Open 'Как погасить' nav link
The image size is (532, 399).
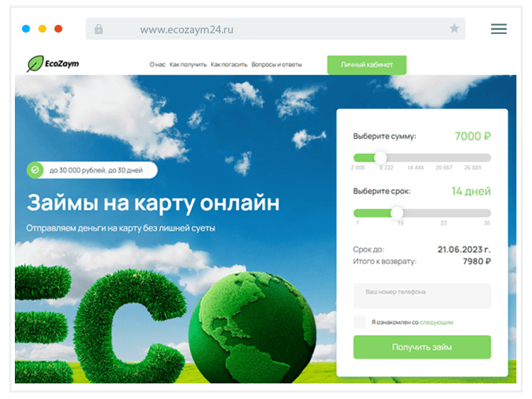(229, 64)
